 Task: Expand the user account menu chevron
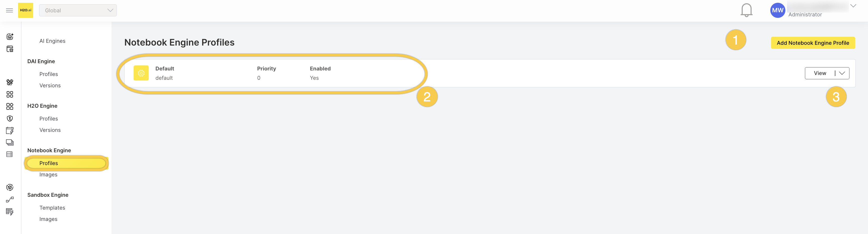853,6
